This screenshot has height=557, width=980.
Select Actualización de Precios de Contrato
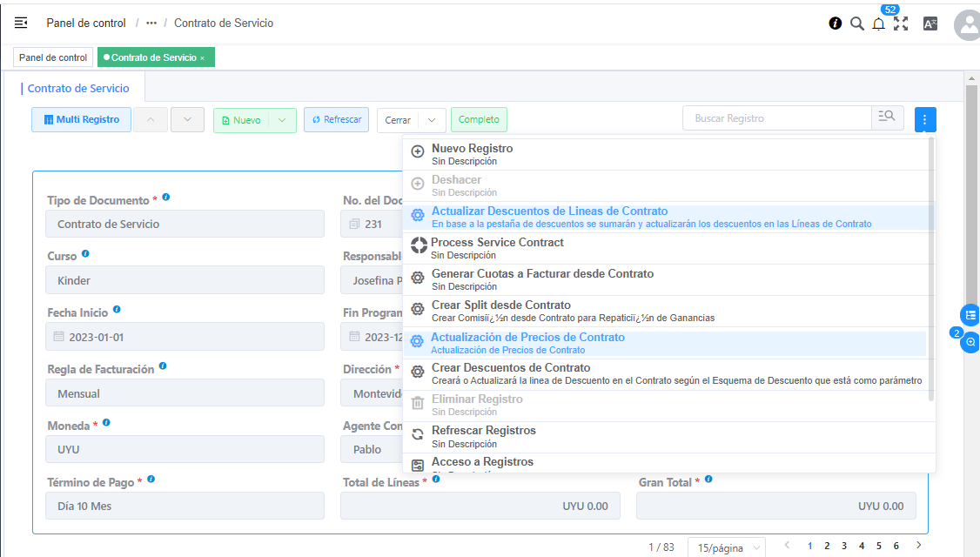coord(527,338)
